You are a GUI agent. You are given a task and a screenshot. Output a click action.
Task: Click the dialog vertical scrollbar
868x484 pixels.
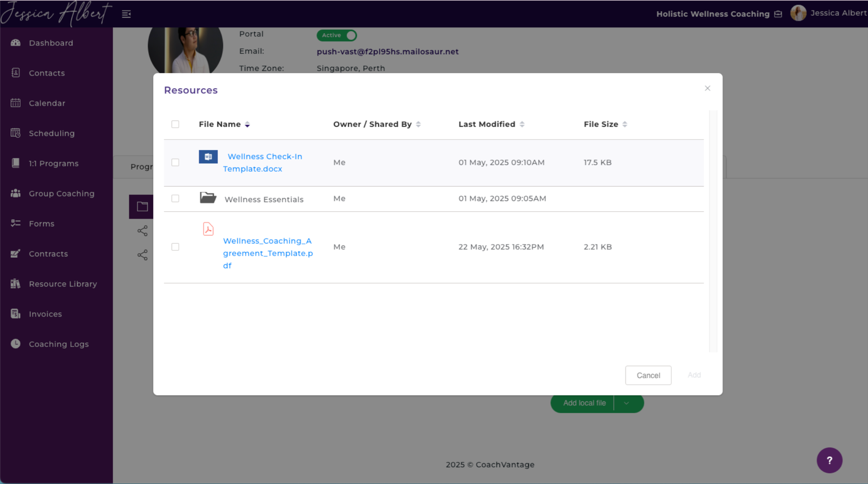(713, 231)
